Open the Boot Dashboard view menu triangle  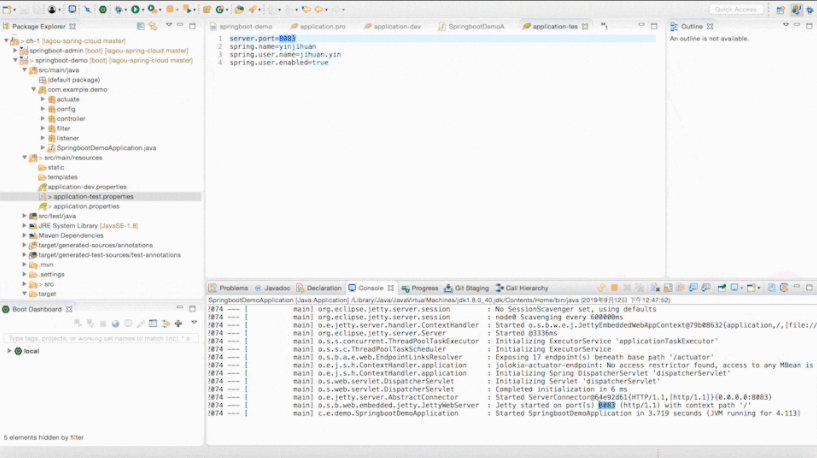coord(194,323)
